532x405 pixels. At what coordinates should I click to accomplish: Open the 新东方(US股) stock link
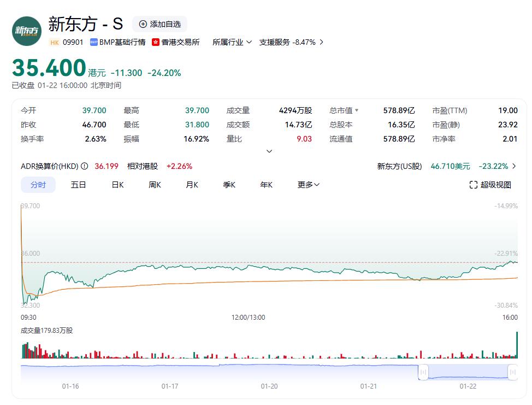click(x=399, y=167)
